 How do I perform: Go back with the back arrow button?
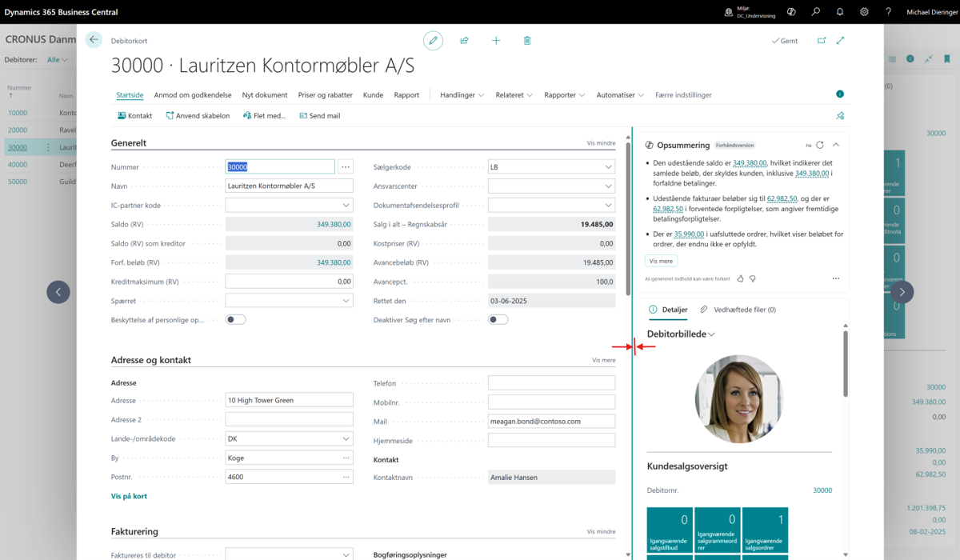[94, 40]
